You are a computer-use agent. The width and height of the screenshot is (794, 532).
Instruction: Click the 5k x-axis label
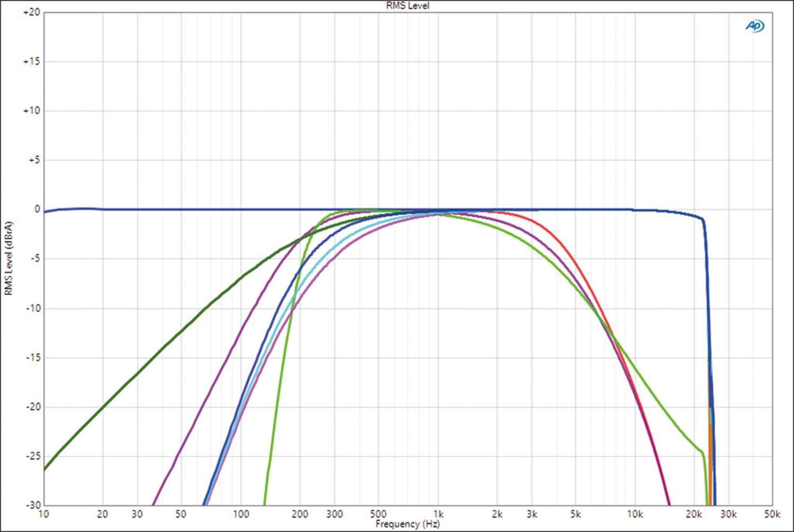[x=575, y=514]
